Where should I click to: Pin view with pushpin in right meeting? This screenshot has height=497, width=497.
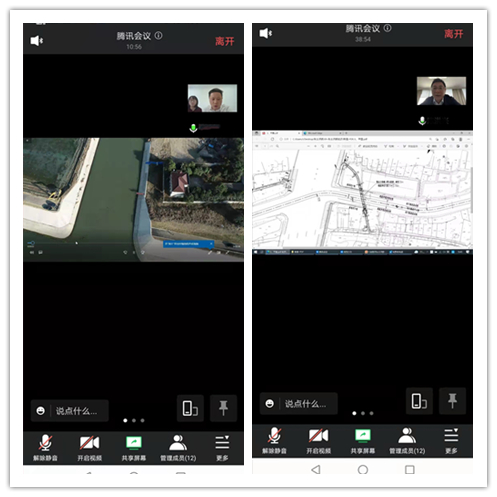pos(452,401)
